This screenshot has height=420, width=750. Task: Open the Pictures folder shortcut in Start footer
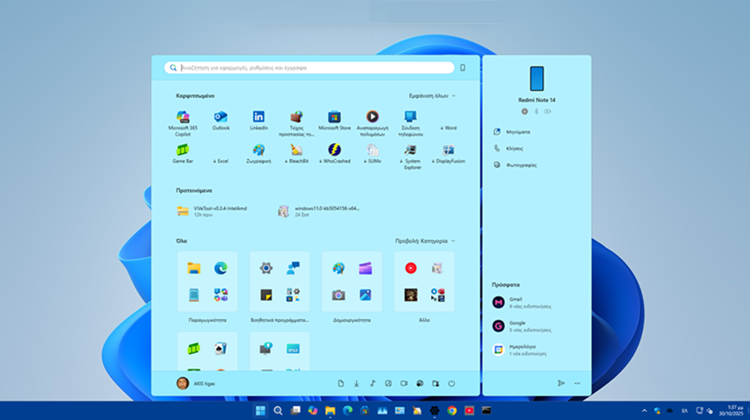click(x=388, y=384)
